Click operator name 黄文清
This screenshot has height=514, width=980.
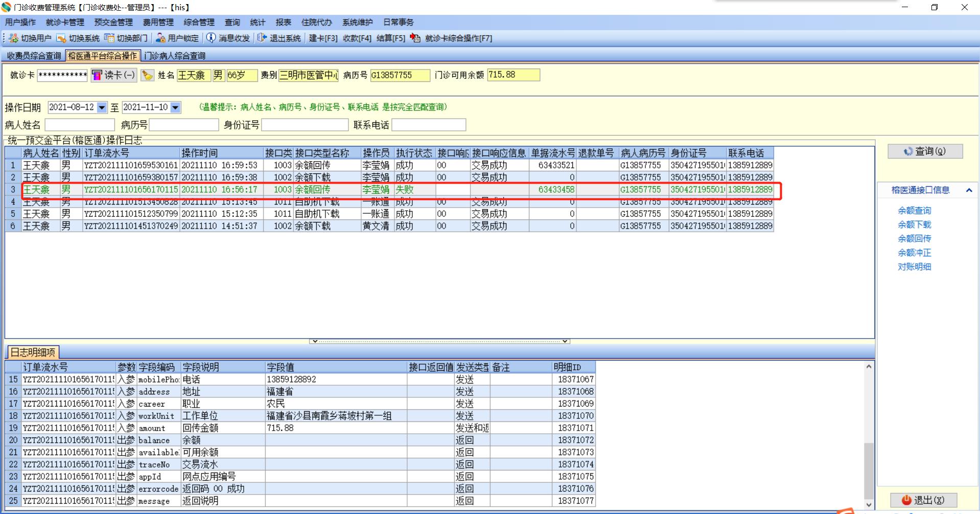pyautogui.click(x=377, y=226)
